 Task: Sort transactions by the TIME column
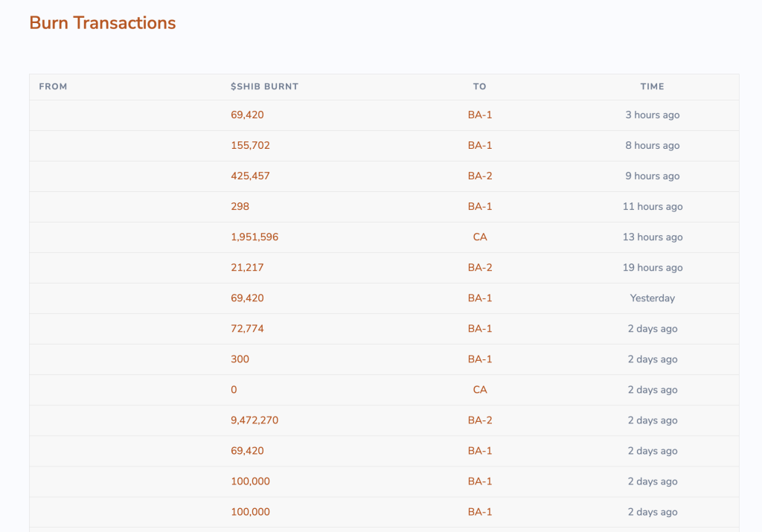click(653, 86)
